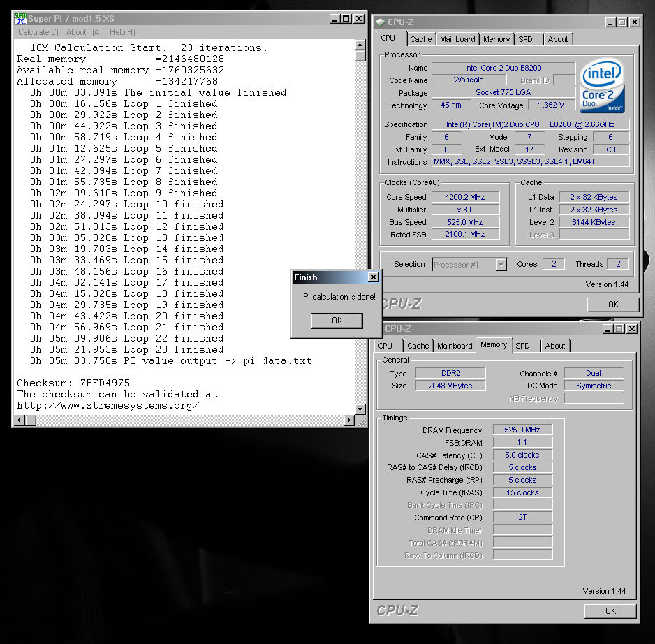The width and height of the screenshot is (655, 644).
Task: Click the Code Name value Wolfdale
Action: pyautogui.click(x=469, y=80)
